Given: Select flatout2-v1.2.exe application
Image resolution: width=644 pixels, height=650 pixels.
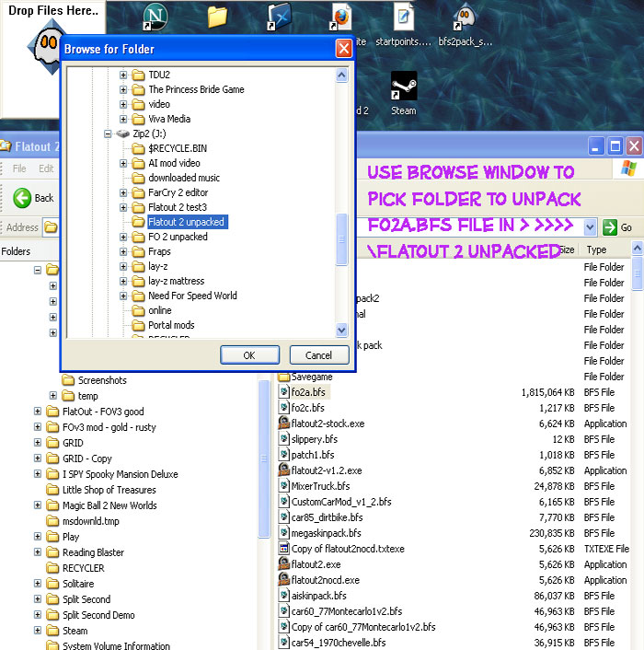Looking at the screenshot, I should click(326, 470).
